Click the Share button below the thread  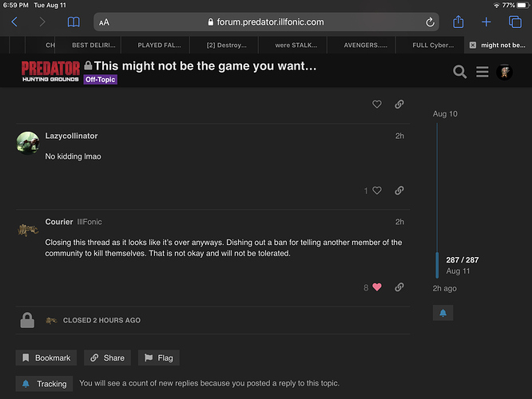pos(107,358)
